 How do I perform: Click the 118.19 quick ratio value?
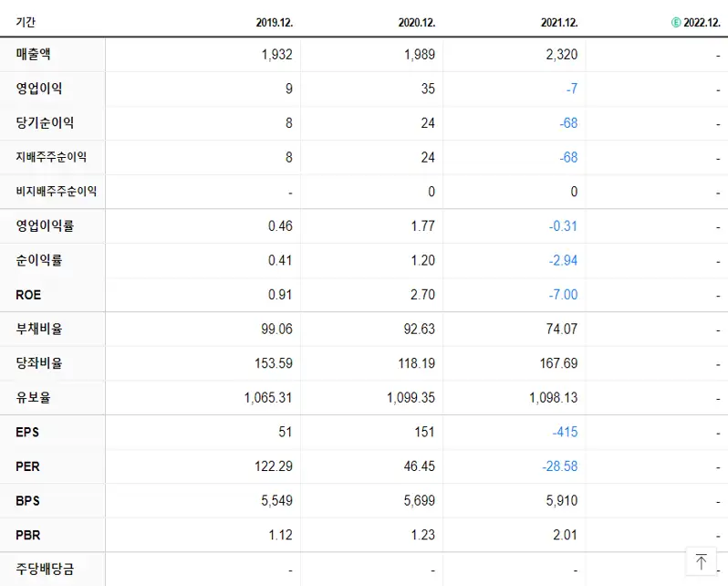pyautogui.click(x=417, y=364)
